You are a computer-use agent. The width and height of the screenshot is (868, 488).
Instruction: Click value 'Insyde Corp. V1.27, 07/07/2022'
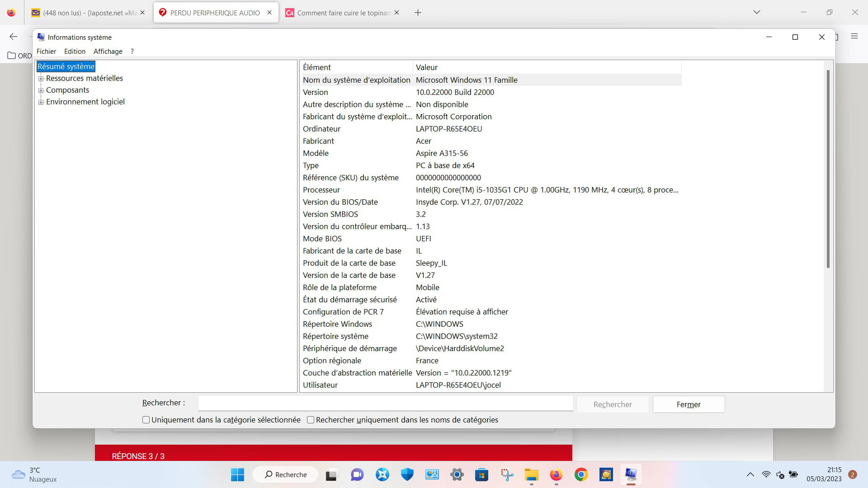click(469, 202)
